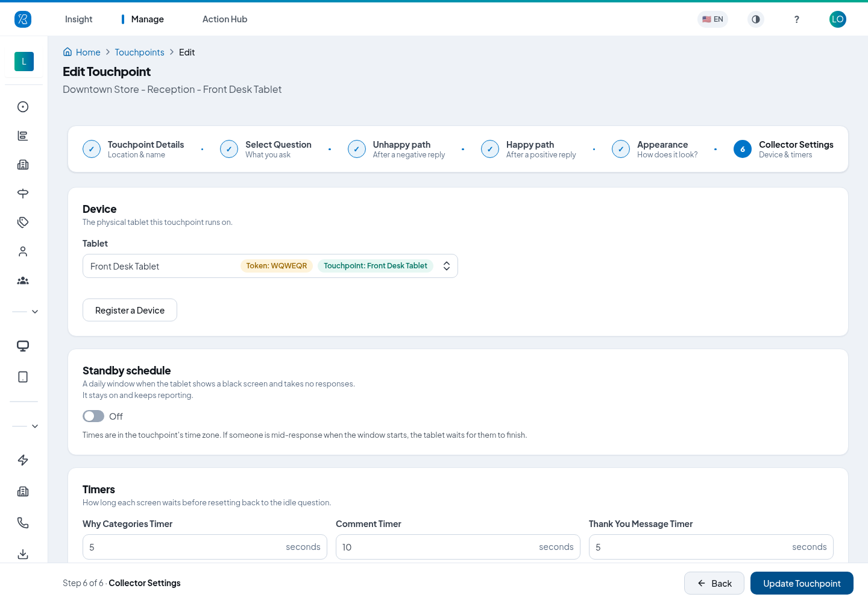Click building icon above the phone icon
Image resolution: width=868 pixels, height=603 pixels.
click(23, 491)
